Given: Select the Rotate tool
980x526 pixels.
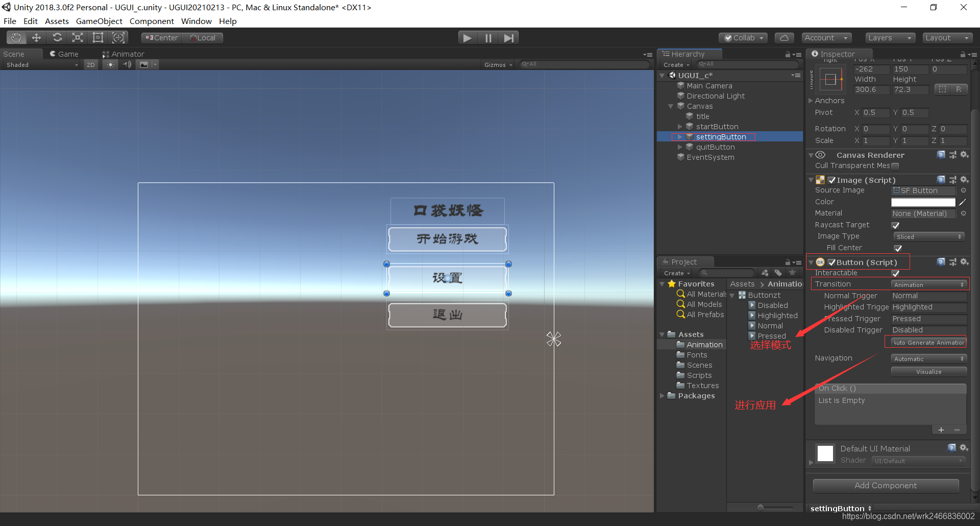Looking at the screenshot, I should coord(57,38).
